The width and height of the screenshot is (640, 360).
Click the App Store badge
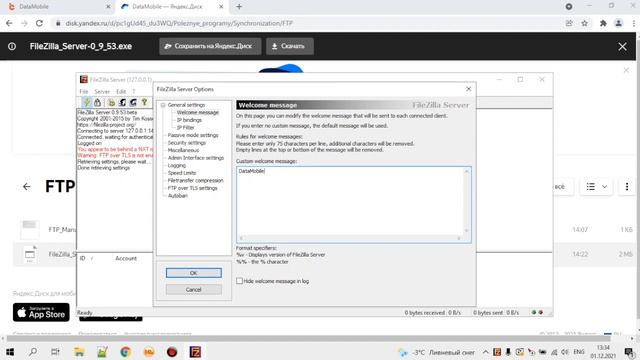point(41,312)
